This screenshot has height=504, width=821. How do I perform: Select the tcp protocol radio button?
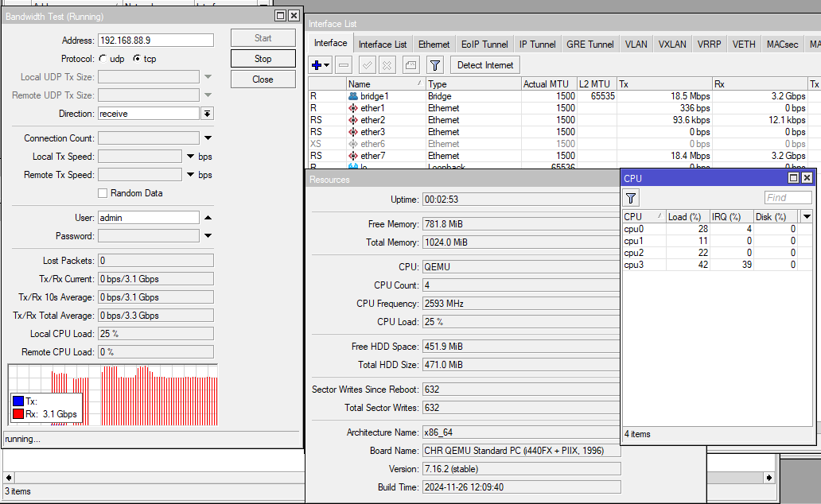(137, 59)
